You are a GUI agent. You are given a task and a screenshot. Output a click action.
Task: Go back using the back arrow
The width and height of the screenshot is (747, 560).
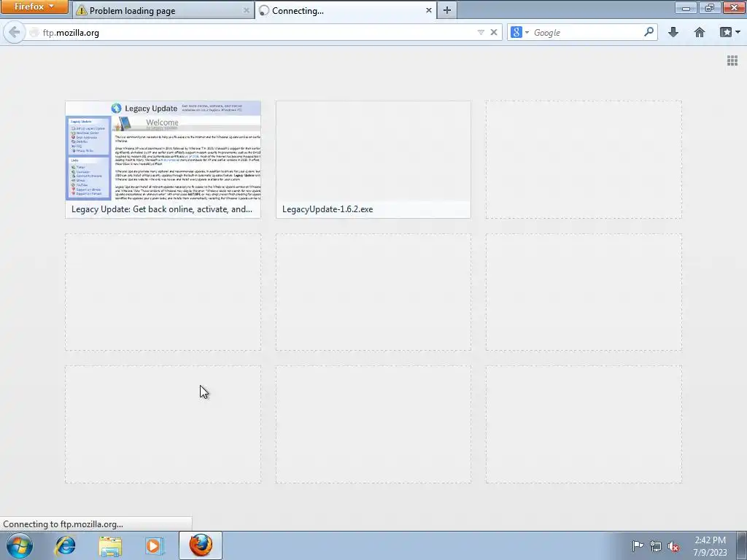coord(15,32)
